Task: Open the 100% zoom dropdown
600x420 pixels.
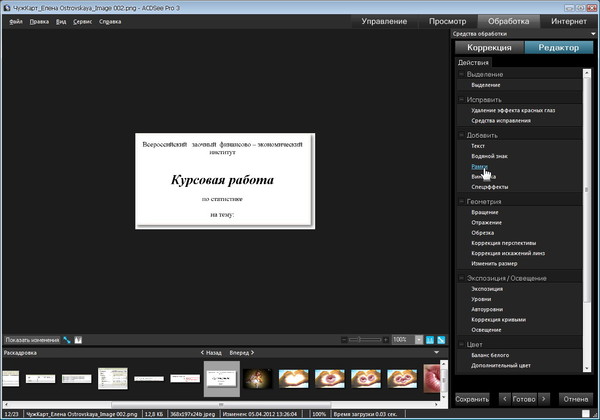Action: coord(419,340)
